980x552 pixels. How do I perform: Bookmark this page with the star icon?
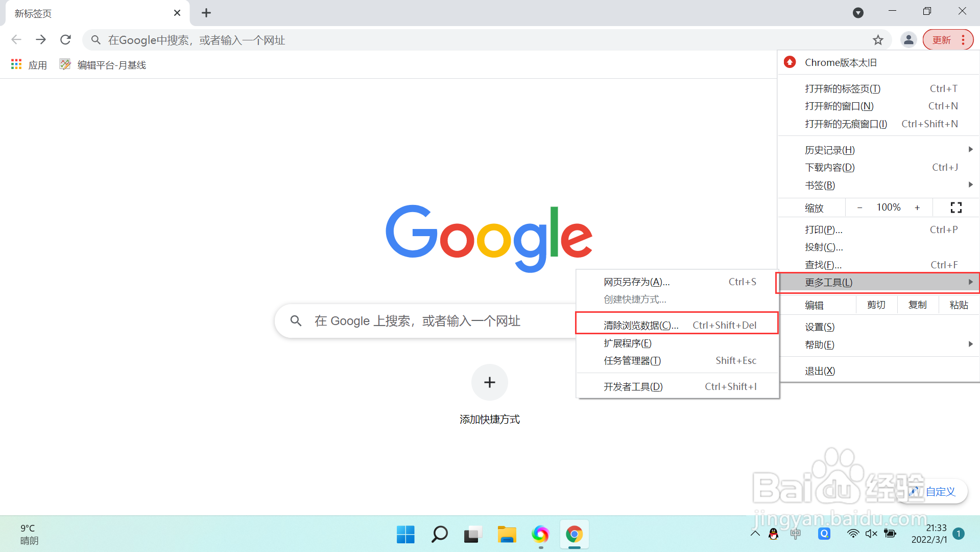click(x=878, y=40)
